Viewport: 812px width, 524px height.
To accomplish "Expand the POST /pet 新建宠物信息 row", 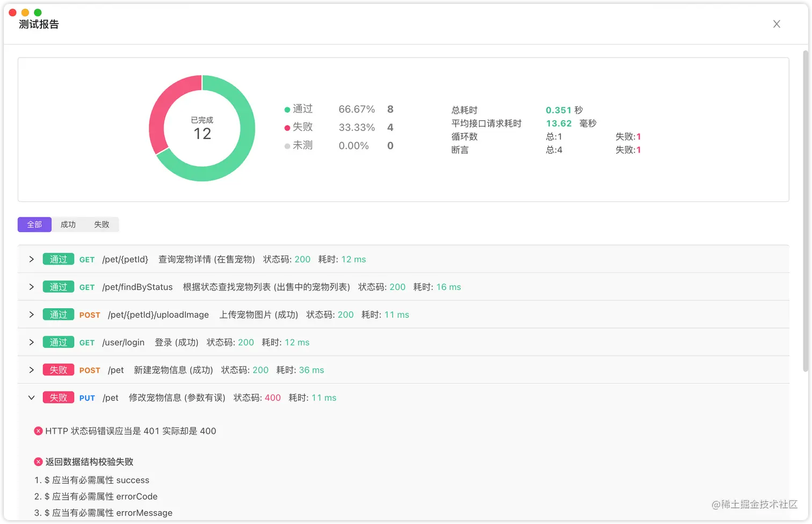I will (31, 369).
